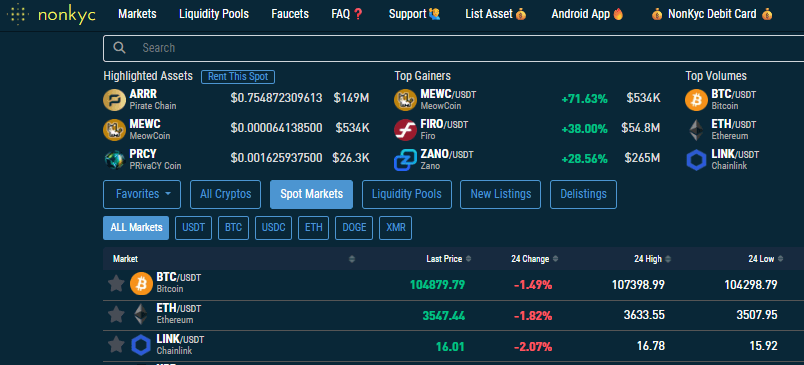Screen dimensions: 804x365
Task: Click Ethereum icon in Top Volumes
Action: (x=696, y=130)
